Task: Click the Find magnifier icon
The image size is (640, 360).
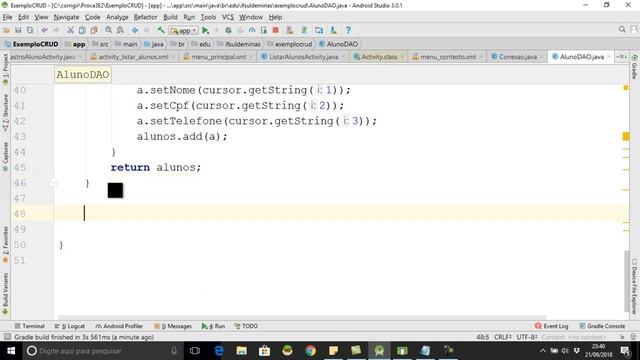Action: [x=109, y=30]
